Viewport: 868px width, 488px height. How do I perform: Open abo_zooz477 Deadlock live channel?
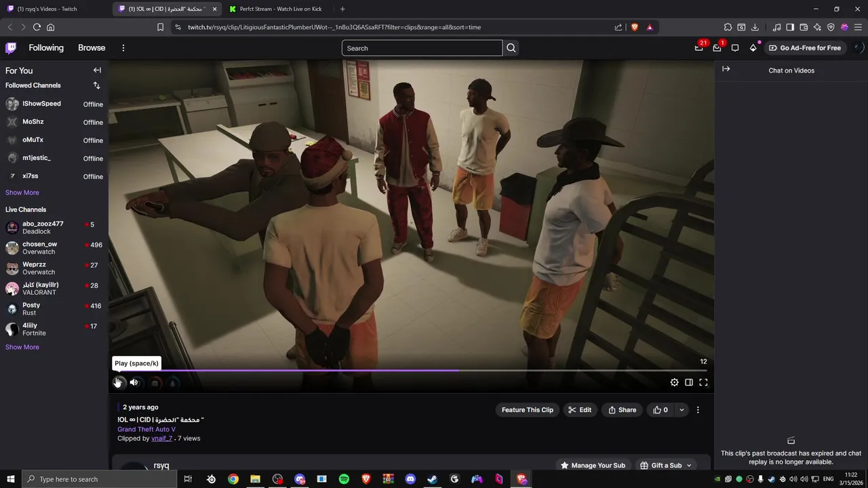[54, 228]
